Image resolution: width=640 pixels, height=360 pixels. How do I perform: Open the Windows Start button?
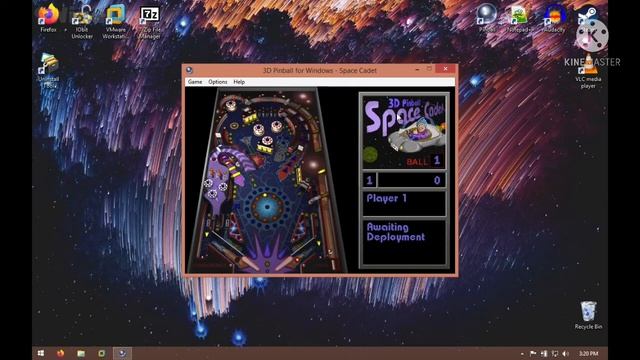click(x=40, y=353)
